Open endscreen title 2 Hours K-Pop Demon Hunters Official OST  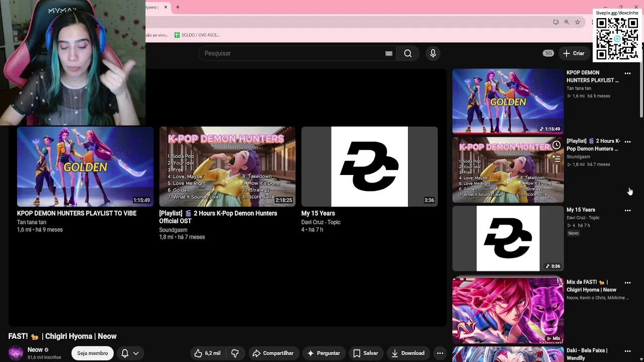[x=218, y=217]
